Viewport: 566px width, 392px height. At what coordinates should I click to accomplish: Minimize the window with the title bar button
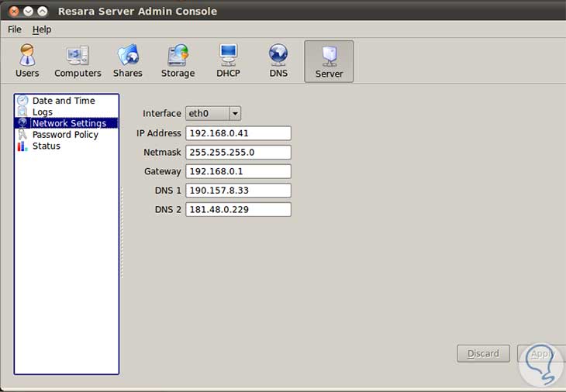pos(28,12)
